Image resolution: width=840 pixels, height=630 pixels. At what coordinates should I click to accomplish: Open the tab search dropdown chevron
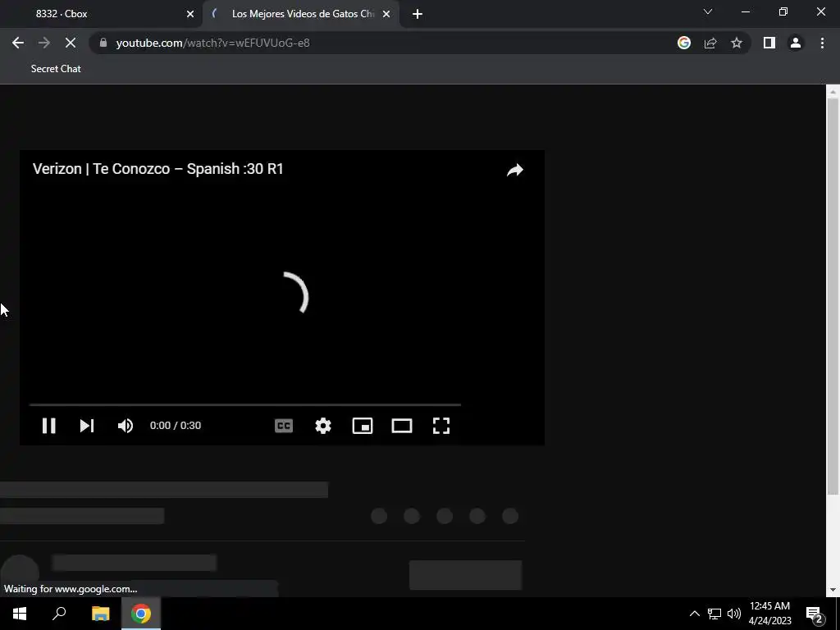pyautogui.click(x=708, y=11)
